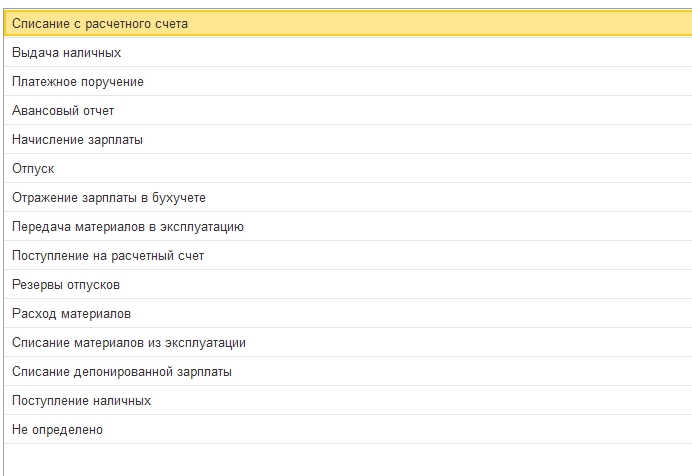Choose 'Отражение зарплаты в бухучете' entry
The height and width of the screenshot is (476, 692).
click(x=109, y=198)
